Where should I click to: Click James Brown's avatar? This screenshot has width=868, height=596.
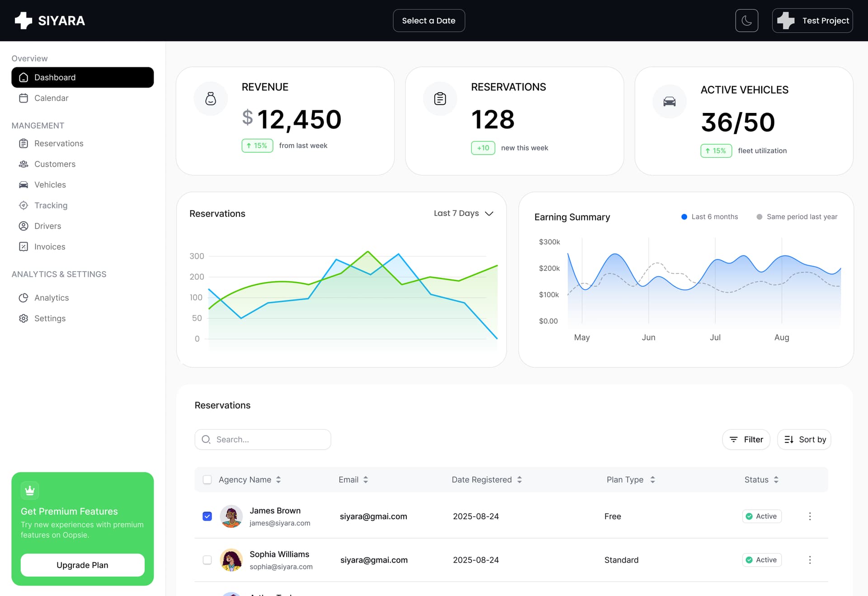(231, 516)
